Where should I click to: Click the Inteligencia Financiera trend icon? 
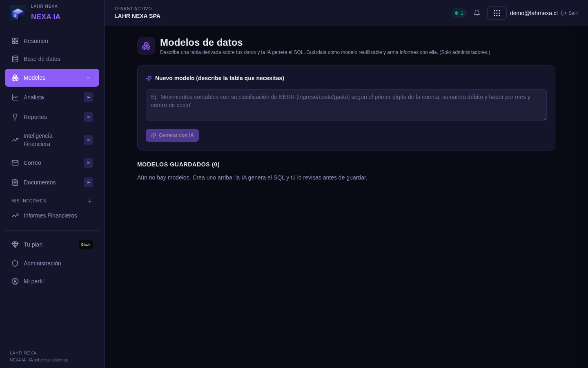(15, 140)
